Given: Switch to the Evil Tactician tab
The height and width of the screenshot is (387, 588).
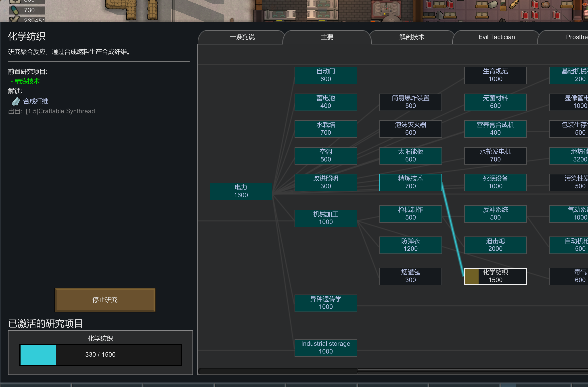Looking at the screenshot, I should (x=497, y=37).
